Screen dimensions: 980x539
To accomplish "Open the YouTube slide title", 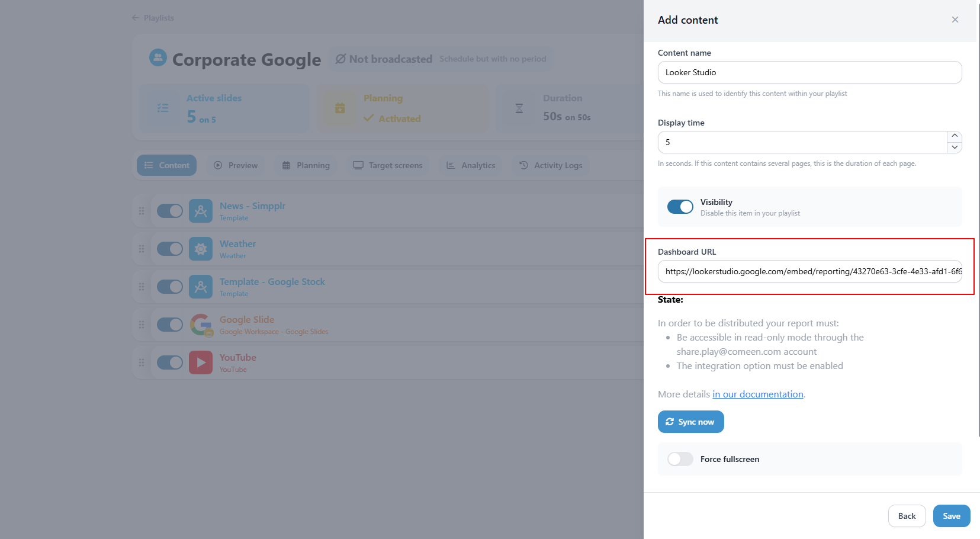I will tap(238, 357).
